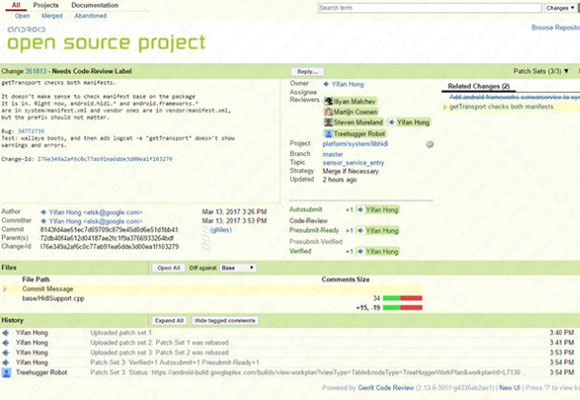This screenshot has height=400, width=580.
Task: Open the All top menu tab
Action: [16, 5]
